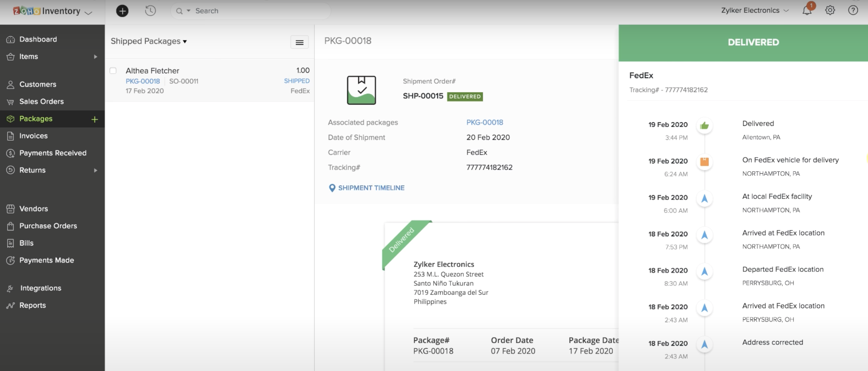Open the package list hamburger menu

[x=299, y=43]
